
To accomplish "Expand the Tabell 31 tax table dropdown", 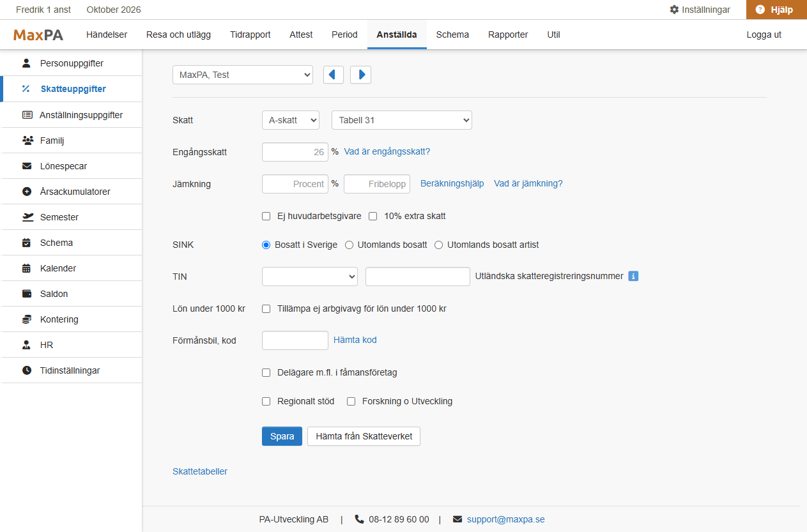I will tap(402, 120).
